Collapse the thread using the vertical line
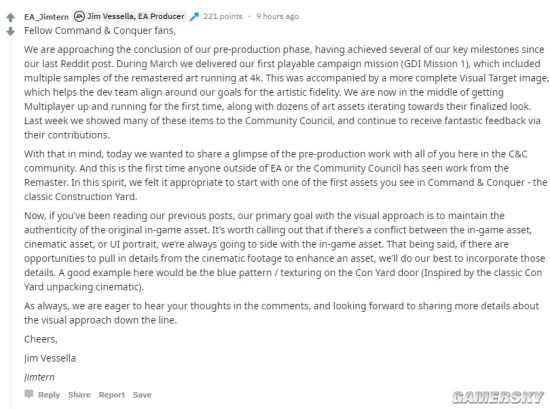The image size is (550, 409). pos(11,224)
